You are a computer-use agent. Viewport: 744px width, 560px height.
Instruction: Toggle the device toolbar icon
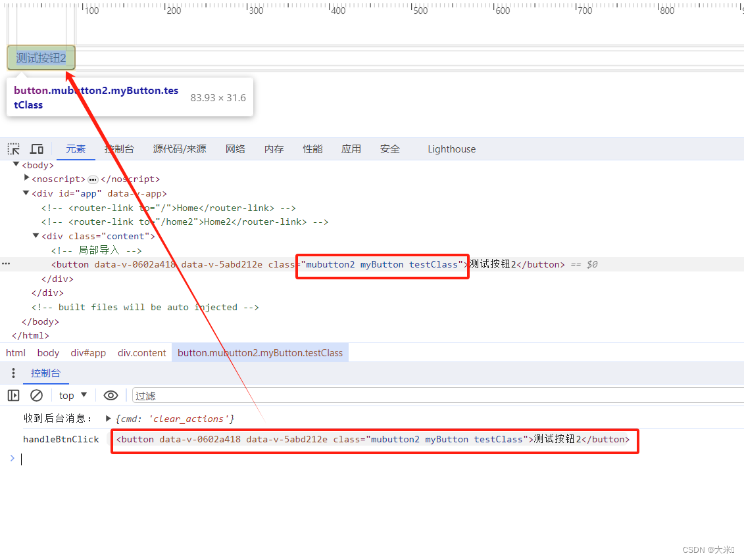click(x=37, y=149)
